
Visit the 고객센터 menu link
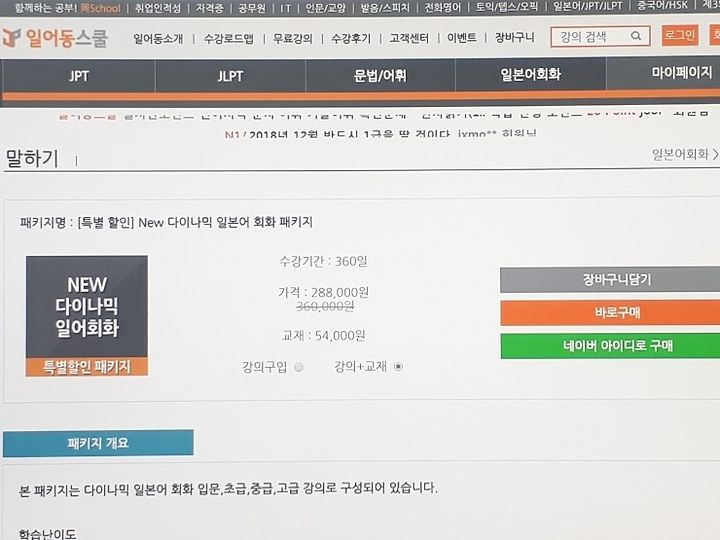point(409,38)
